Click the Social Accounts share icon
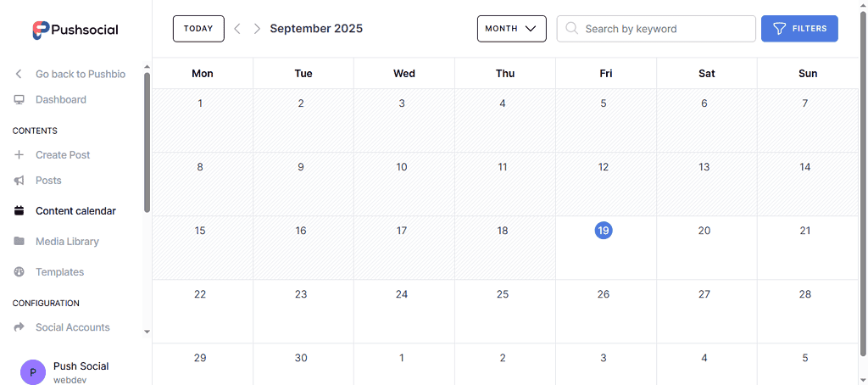 point(19,327)
